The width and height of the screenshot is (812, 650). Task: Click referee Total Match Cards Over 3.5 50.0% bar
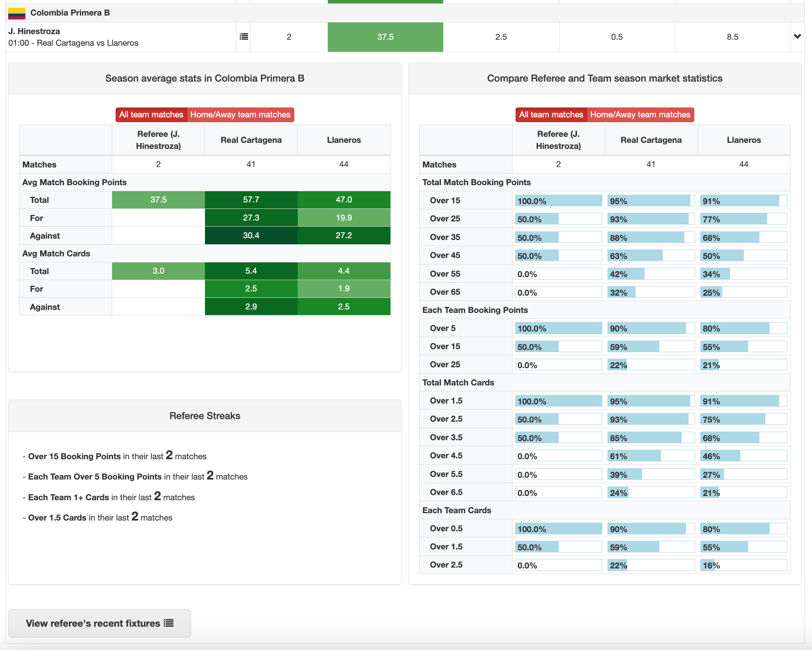point(558,438)
